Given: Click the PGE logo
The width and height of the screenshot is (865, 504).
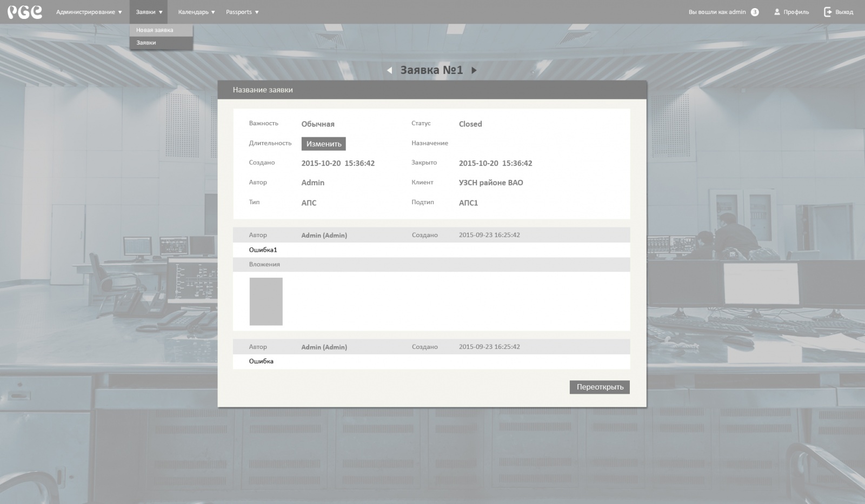Looking at the screenshot, I should pos(24,12).
